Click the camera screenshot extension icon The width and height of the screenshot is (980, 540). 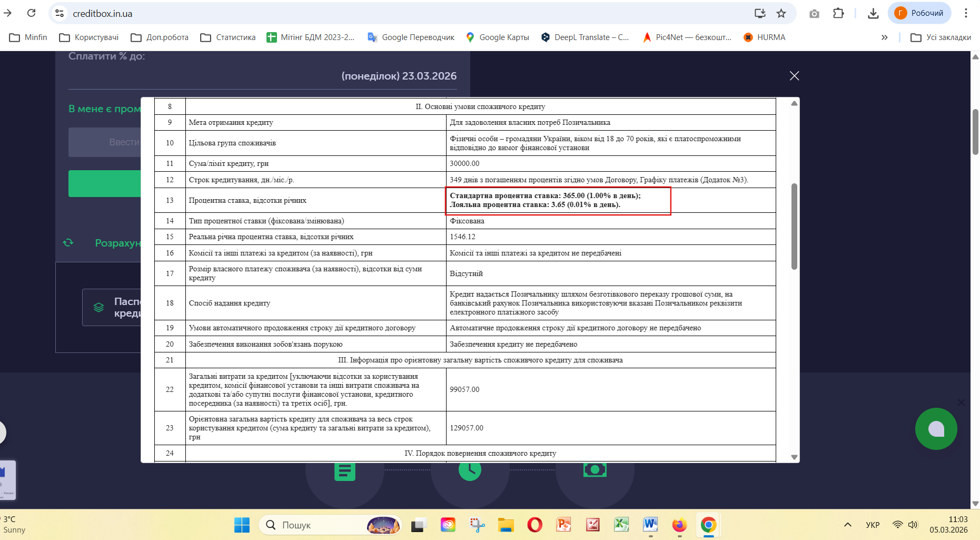click(814, 13)
